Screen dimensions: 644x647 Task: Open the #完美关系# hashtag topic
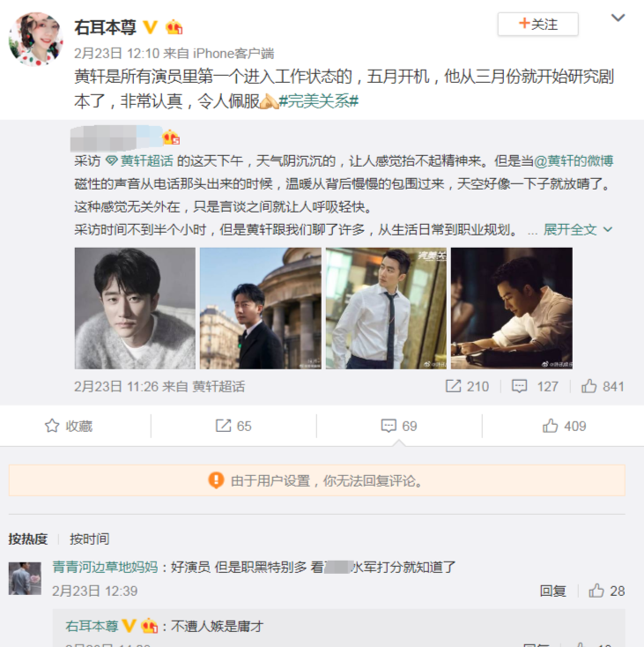pyautogui.click(x=319, y=101)
